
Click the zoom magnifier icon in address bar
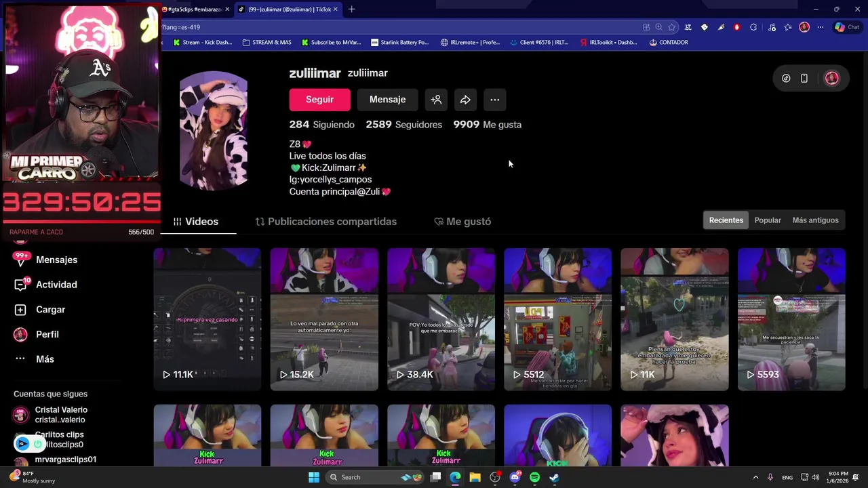click(x=658, y=27)
